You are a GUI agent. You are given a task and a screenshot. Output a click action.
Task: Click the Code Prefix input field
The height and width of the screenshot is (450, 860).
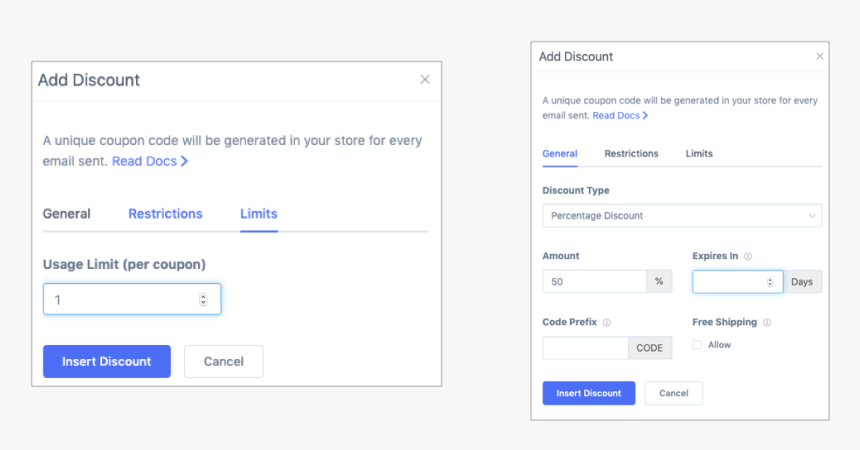(x=585, y=348)
